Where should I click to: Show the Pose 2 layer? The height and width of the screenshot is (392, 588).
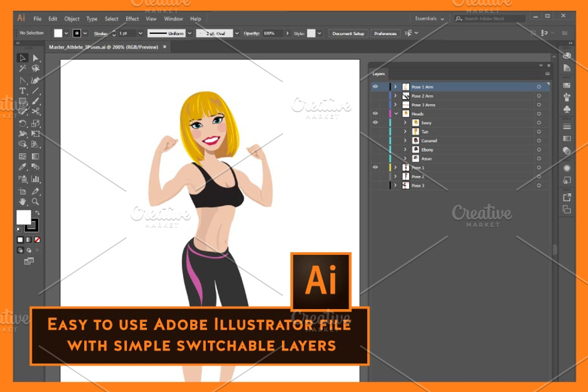pos(375,176)
